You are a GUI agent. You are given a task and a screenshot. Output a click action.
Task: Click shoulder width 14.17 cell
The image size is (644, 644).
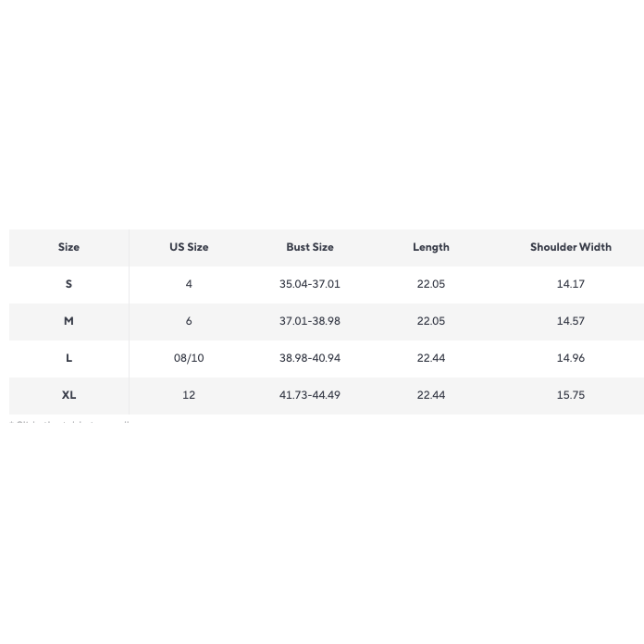pos(571,284)
